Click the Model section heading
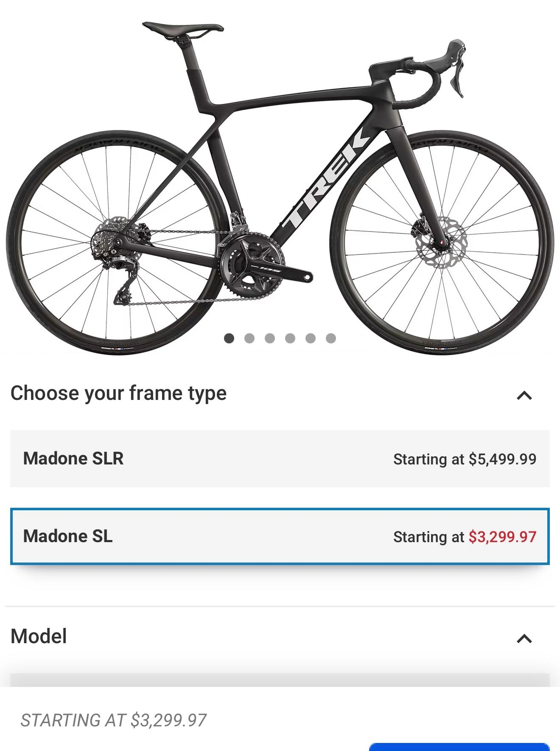Image resolution: width=560 pixels, height=751 pixels. [x=39, y=636]
